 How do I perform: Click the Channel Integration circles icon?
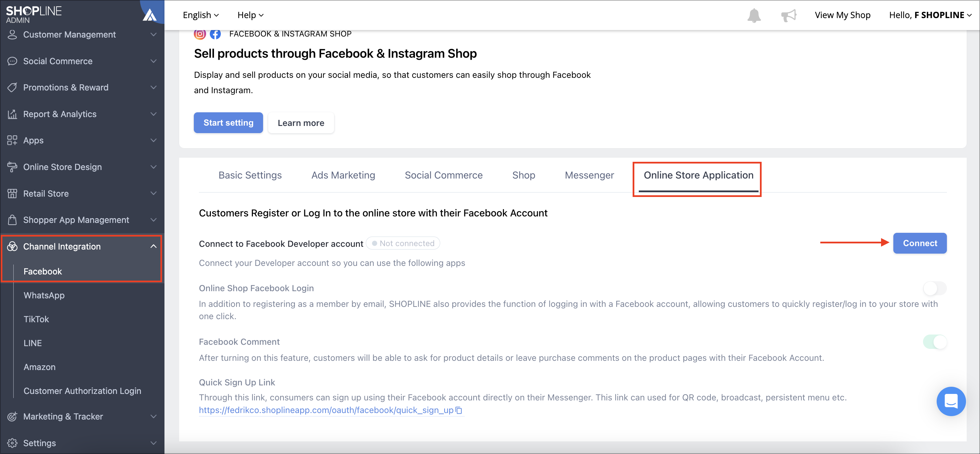[x=12, y=246]
